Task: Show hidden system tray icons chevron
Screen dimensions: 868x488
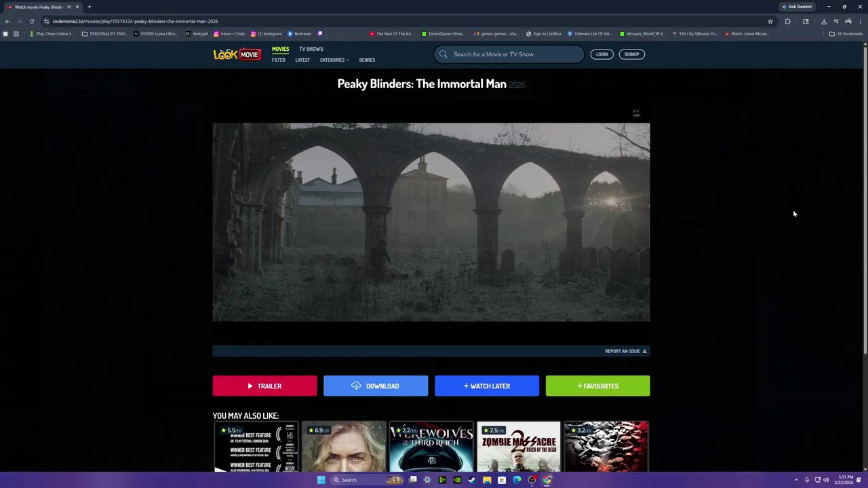Action: point(796,480)
